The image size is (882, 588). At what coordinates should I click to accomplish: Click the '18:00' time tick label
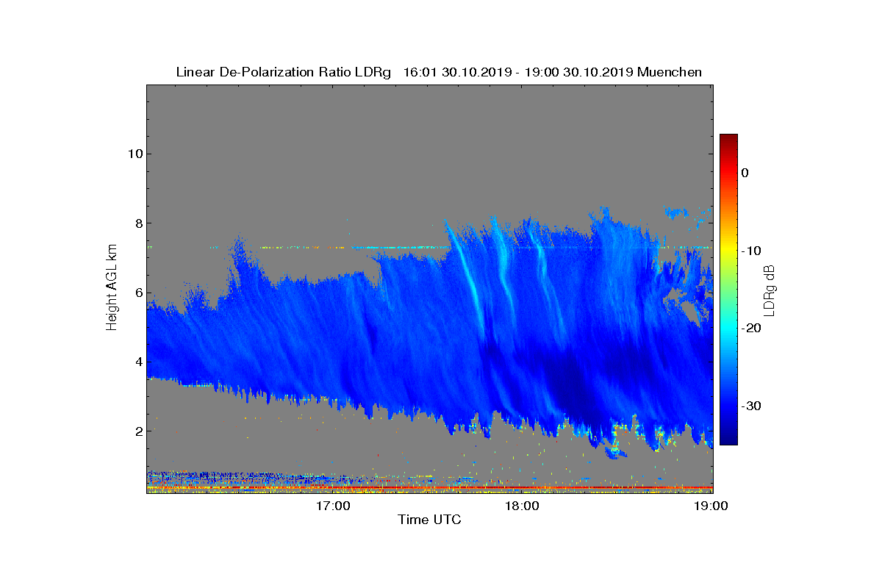click(x=523, y=506)
